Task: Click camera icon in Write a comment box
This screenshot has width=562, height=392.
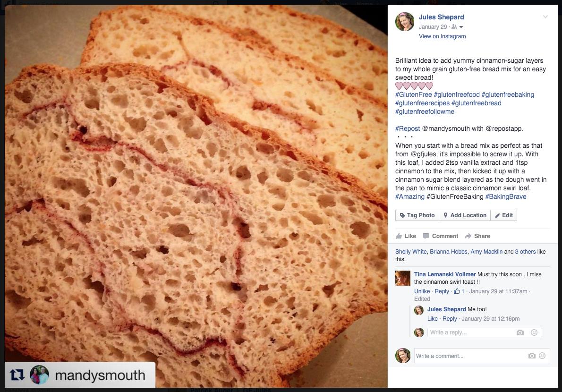Action: click(x=532, y=356)
